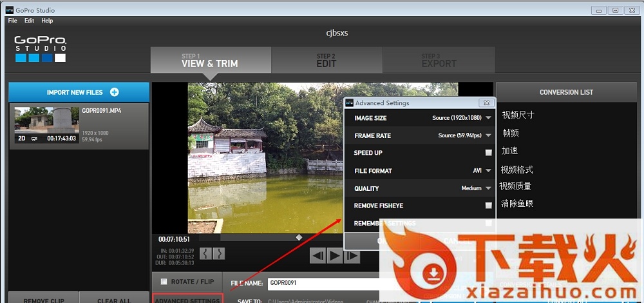Click the 2D label on the clip
The image size is (644, 303).
pyautogui.click(x=22, y=139)
